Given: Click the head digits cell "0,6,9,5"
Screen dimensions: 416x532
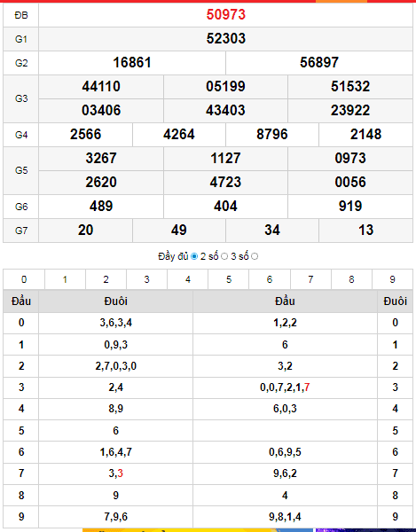Looking at the screenshot, I should click(x=285, y=452).
